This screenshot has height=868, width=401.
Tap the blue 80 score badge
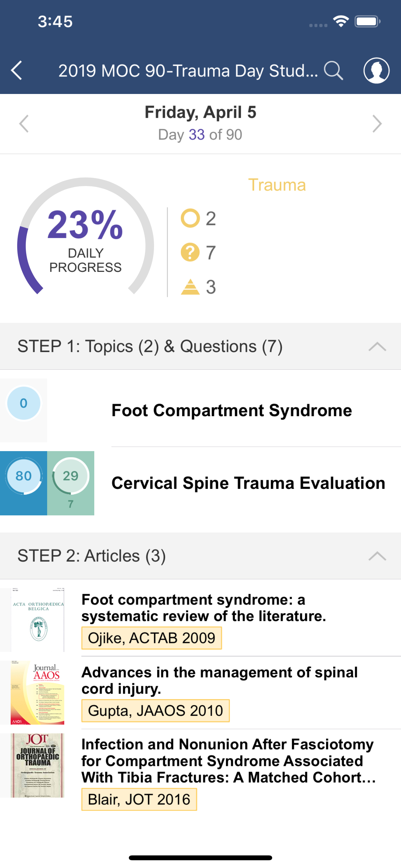coord(24,476)
